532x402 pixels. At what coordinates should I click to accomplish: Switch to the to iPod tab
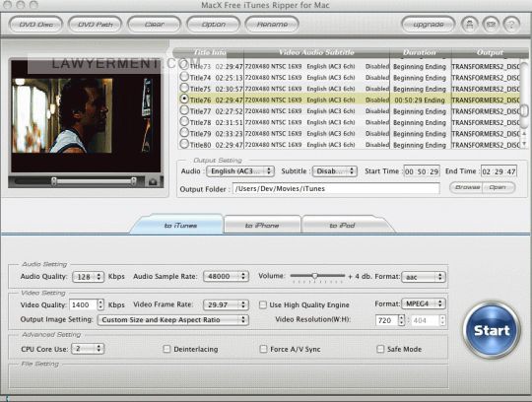(x=342, y=226)
